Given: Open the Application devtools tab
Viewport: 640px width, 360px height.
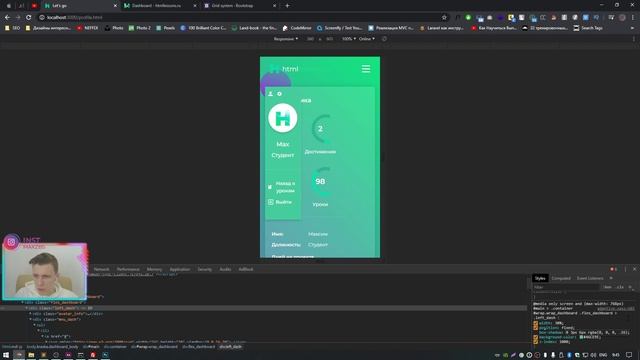Looking at the screenshot, I should (180, 269).
